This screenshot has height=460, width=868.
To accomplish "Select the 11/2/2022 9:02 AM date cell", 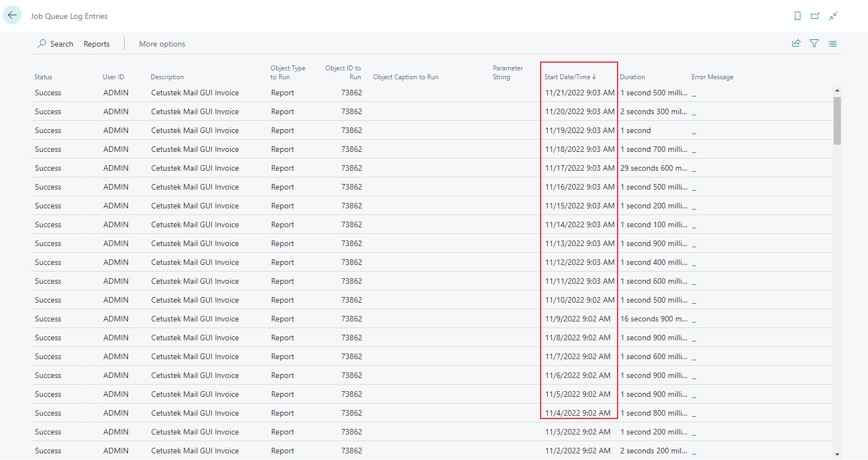I will pyautogui.click(x=578, y=451).
